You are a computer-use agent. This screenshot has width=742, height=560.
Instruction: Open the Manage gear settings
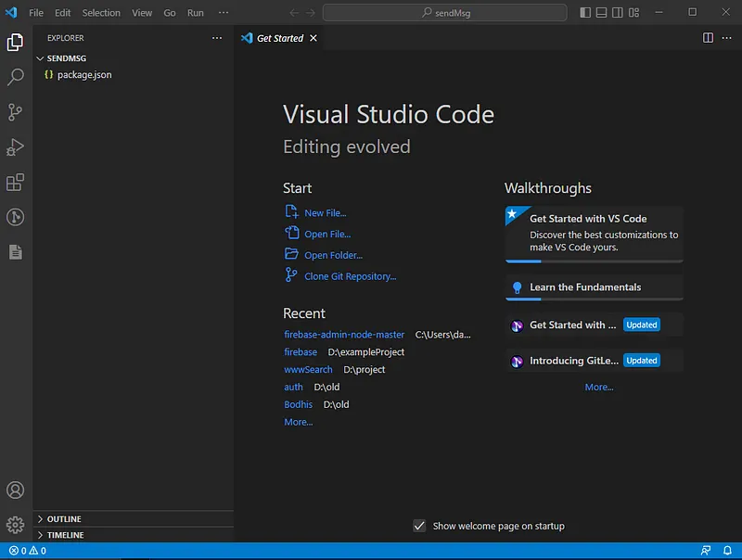(x=15, y=525)
